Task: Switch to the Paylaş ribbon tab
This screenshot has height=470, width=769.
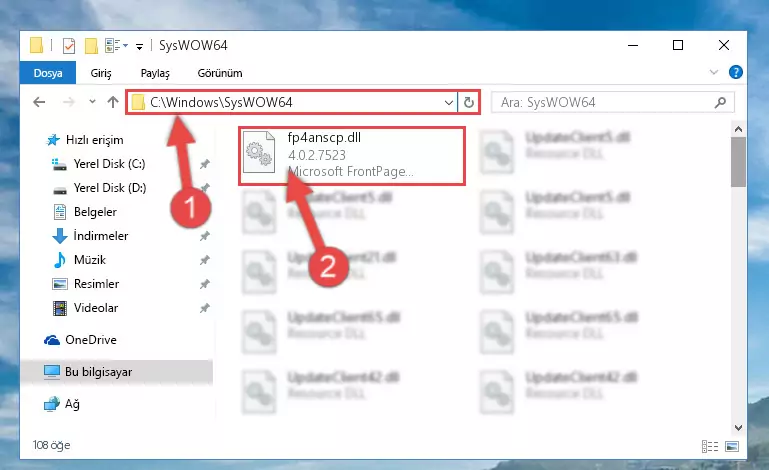Action: pos(155,73)
